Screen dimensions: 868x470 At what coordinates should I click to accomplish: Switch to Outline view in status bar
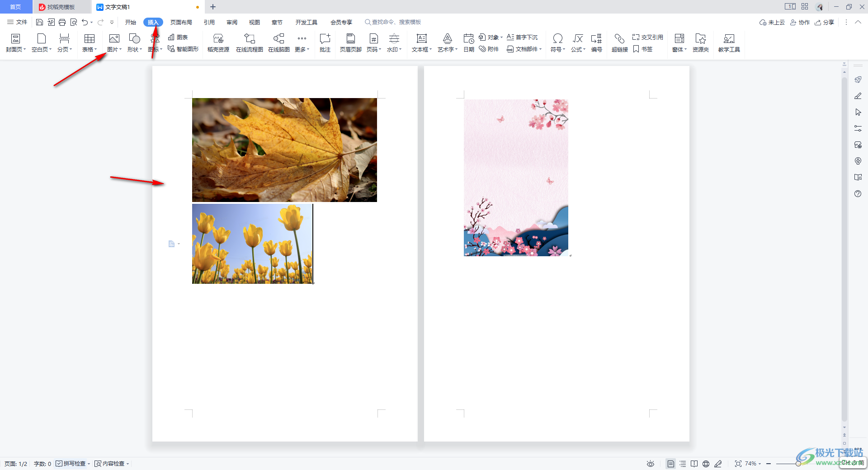tap(683, 464)
